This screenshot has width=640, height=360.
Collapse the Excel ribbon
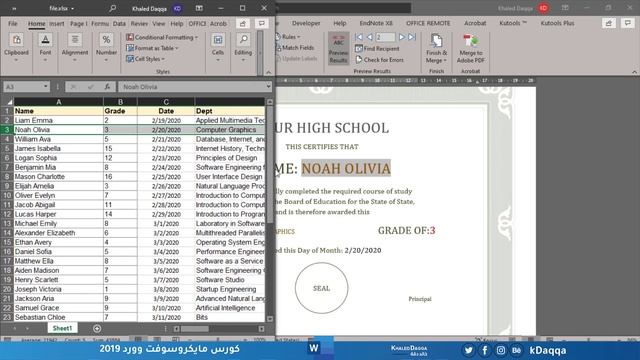269,72
